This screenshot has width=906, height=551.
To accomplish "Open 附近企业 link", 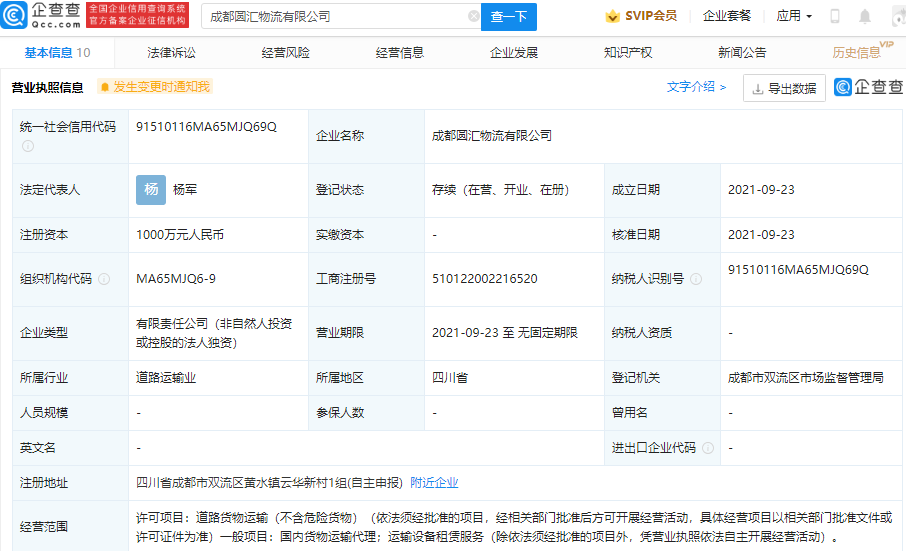I will pyautogui.click(x=434, y=483).
